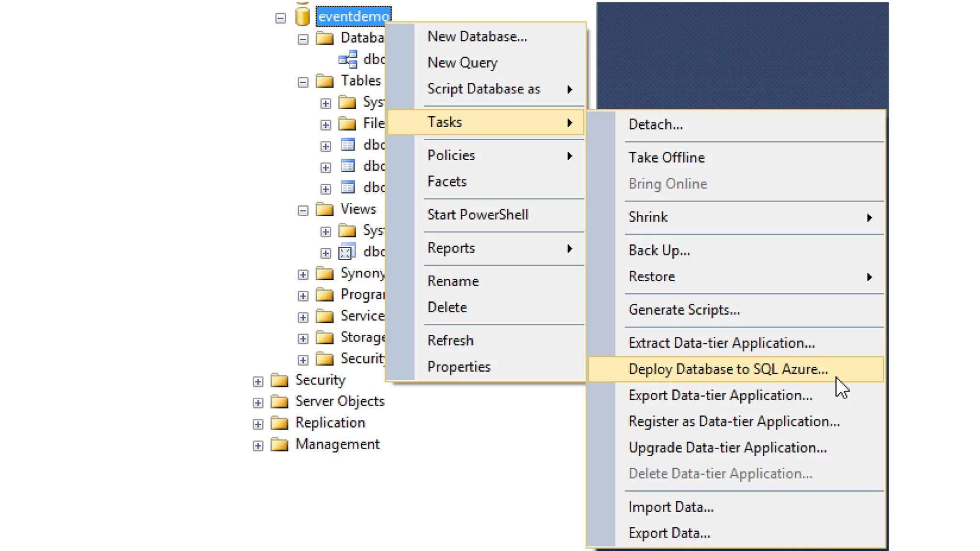
Task: Choose New Query from context menu
Action: (462, 63)
